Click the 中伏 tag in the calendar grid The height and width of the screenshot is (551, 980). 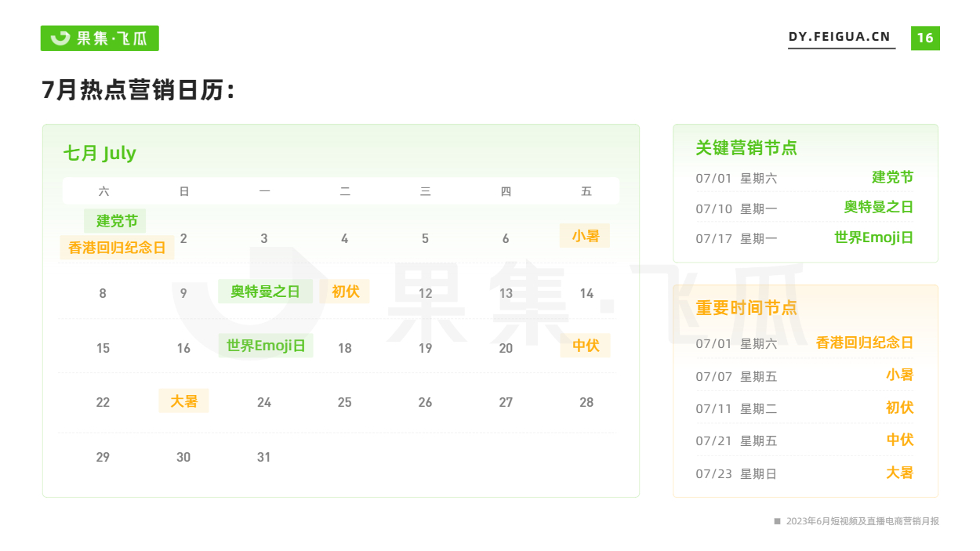[585, 346]
